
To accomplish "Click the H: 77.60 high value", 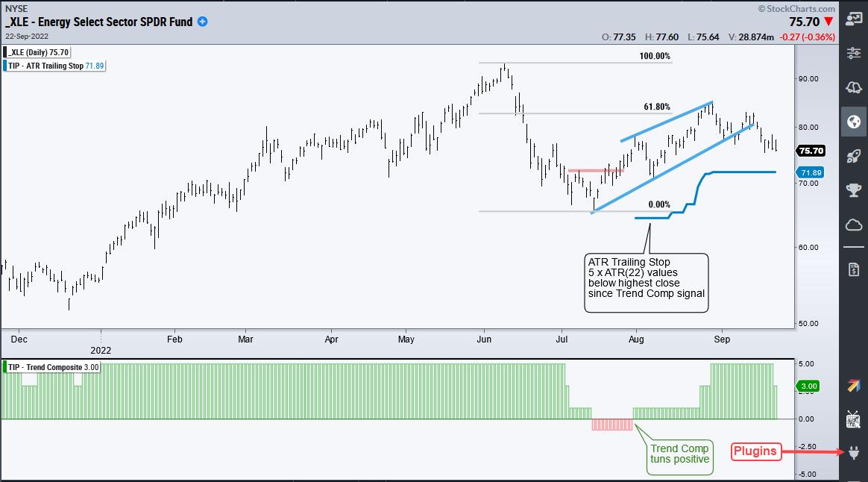I will (x=661, y=37).
